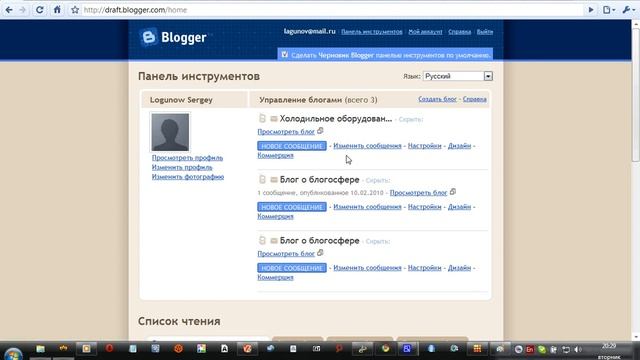
Task: Open Панель инструментов link in header
Action: pyautogui.click(x=371, y=32)
